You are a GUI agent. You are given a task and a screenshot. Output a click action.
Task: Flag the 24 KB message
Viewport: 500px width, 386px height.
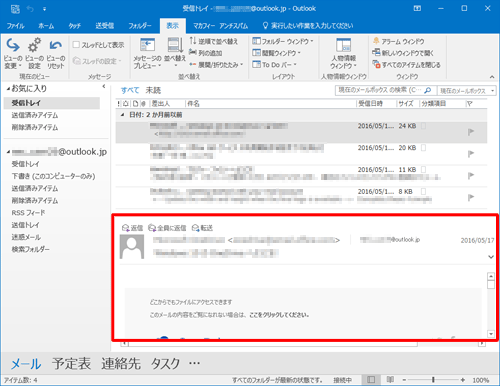(x=471, y=132)
